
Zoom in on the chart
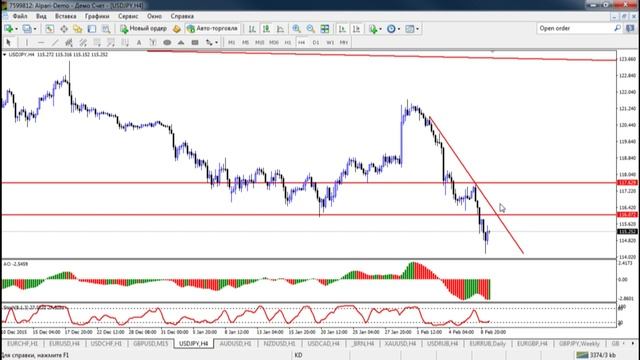297,29
